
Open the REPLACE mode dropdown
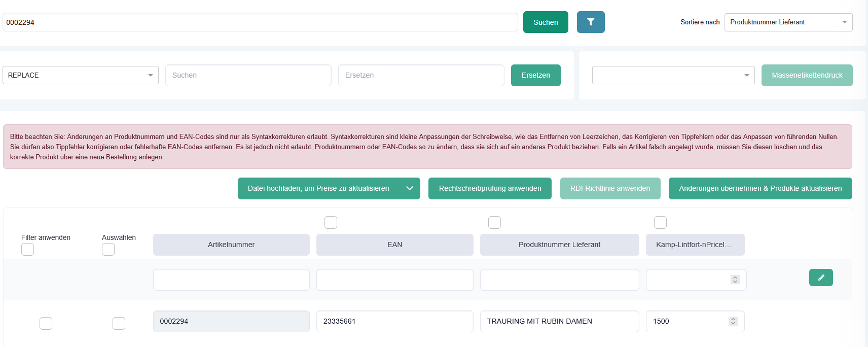point(80,75)
